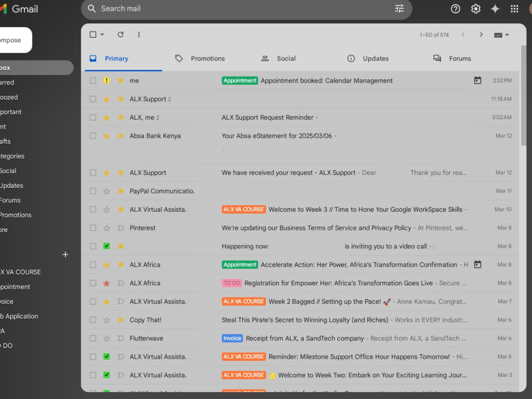The width and height of the screenshot is (532, 399).
Task: Click the red star on the ALX Africa TO DO email
Action: tap(106, 284)
